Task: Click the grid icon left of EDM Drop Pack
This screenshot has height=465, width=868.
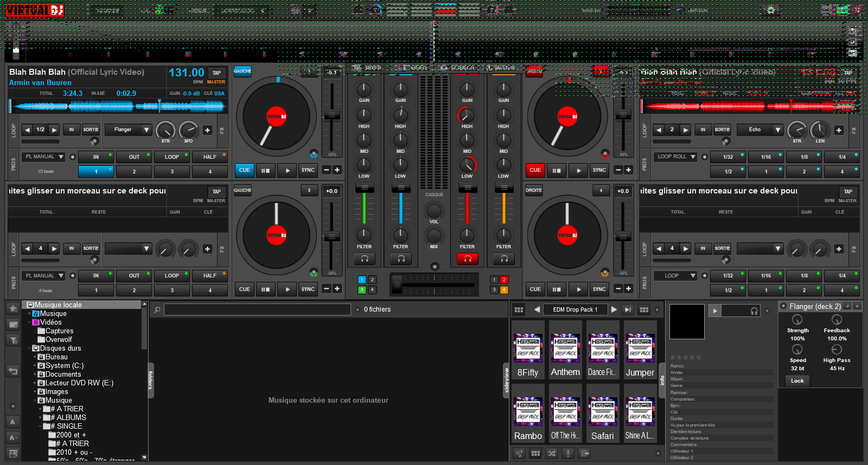Action: [x=519, y=309]
